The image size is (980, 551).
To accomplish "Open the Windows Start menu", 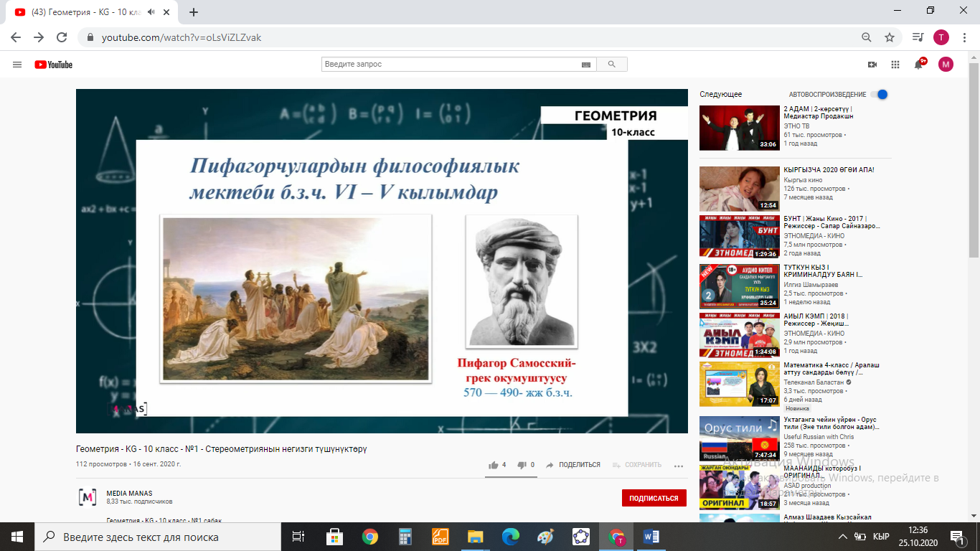I will pos(17,537).
